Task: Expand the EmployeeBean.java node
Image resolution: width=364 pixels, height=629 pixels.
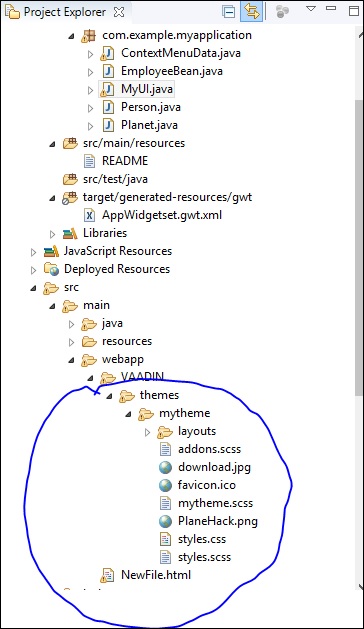Action: [91, 72]
